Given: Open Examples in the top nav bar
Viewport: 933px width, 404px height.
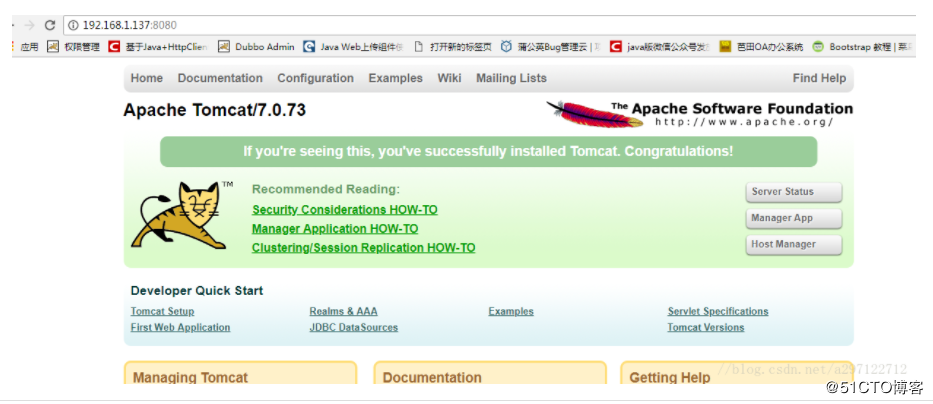Looking at the screenshot, I should click(x=395, y=78).
